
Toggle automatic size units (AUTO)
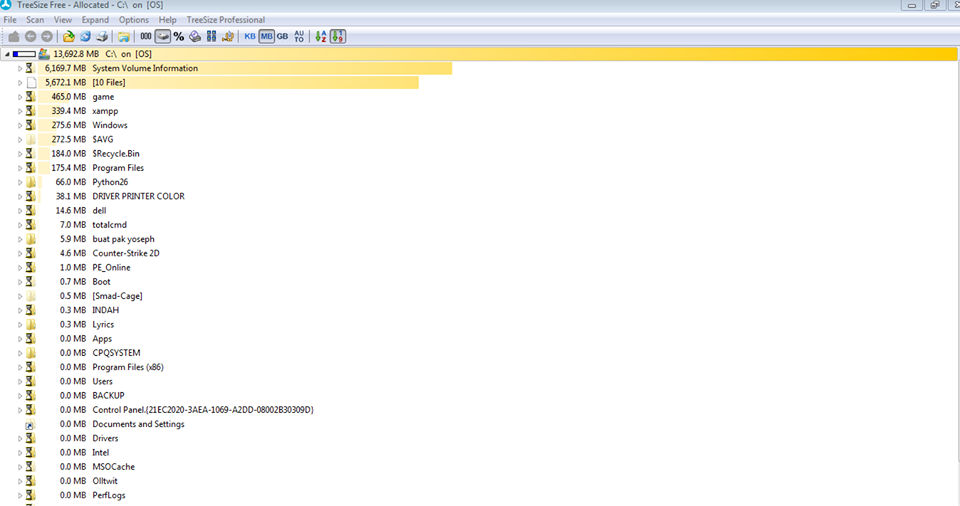(299, 36)
